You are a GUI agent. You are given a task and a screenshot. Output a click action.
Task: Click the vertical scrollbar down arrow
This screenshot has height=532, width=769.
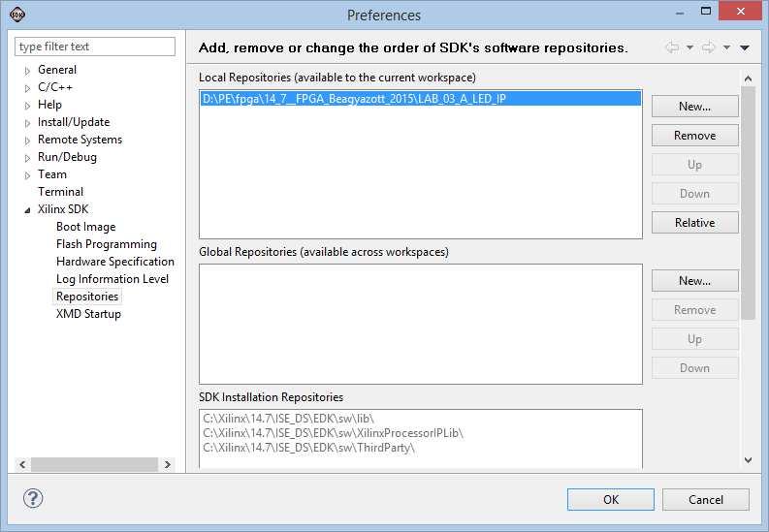click(x=748, y=460)
